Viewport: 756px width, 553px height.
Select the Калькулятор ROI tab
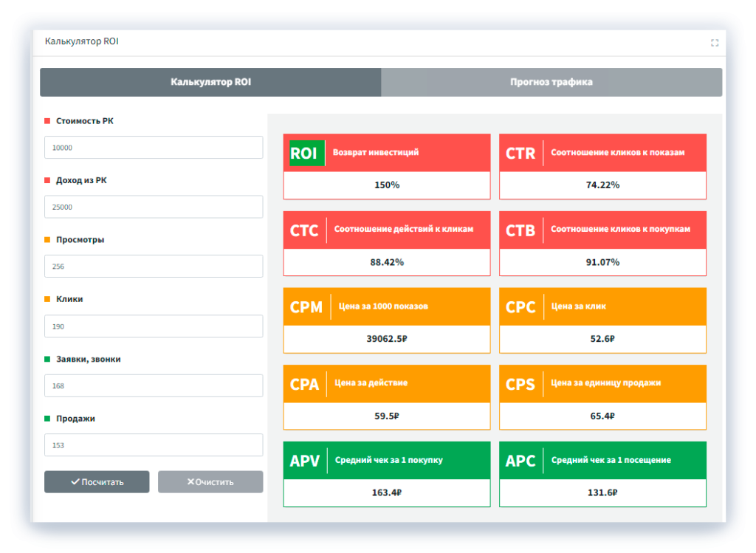tap(210, 82)
